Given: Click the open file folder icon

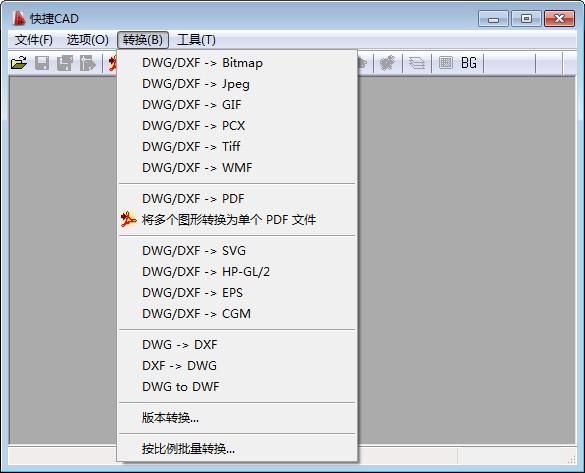Looking at the screenshot, I should (x=19, y=63).
